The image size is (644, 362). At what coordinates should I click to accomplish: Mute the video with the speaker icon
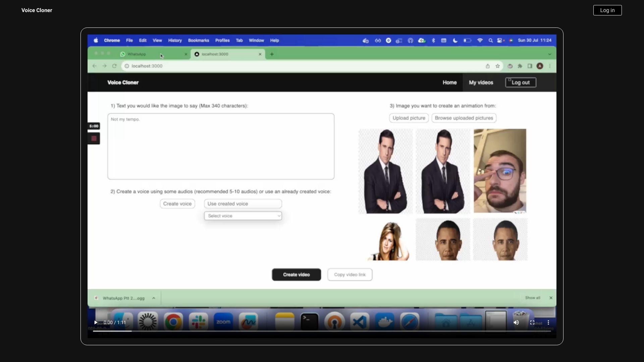516,322
